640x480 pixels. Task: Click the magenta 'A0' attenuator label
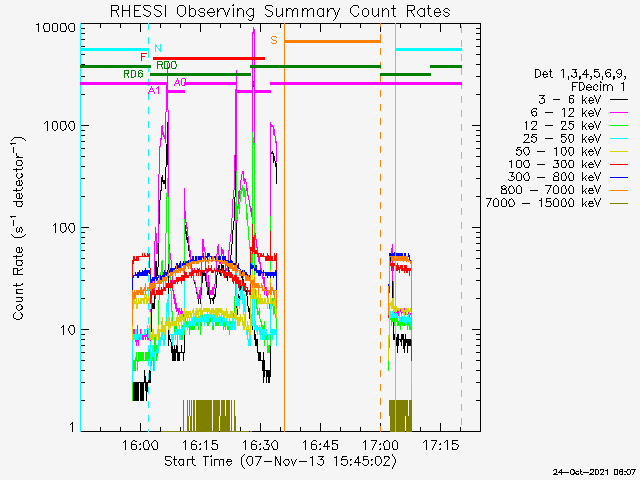point(180,82)
